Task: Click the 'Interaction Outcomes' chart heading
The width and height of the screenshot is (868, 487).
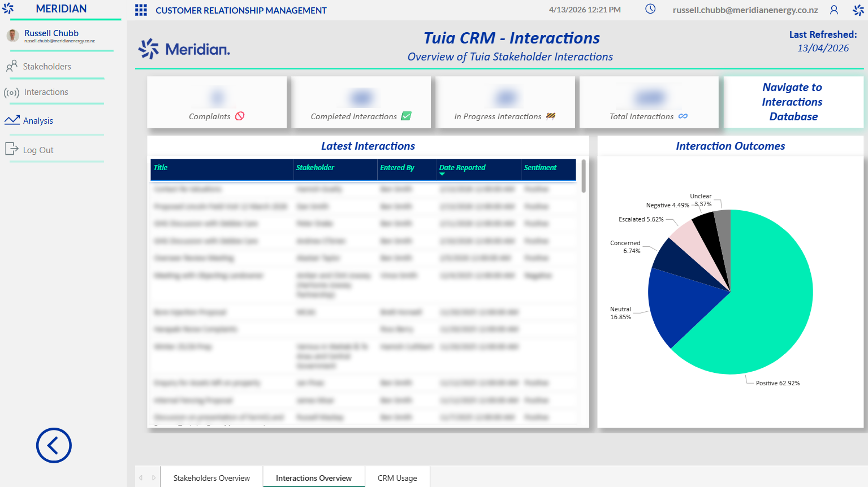Action: [731, 146]
